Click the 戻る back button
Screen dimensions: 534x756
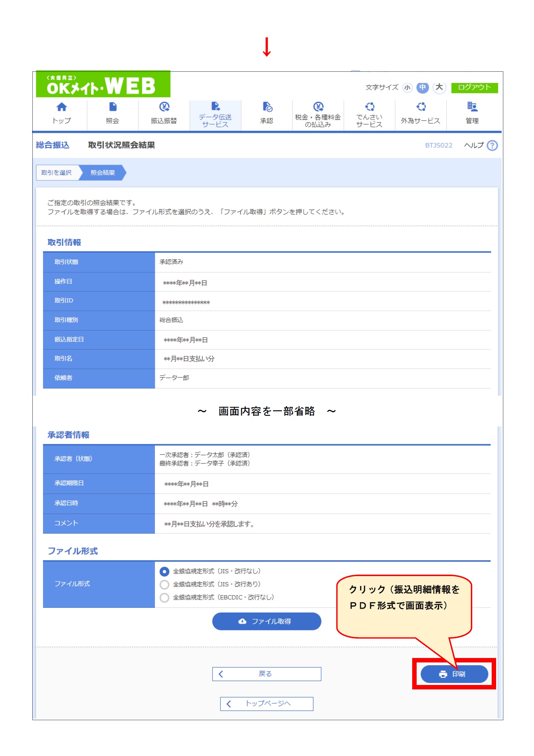pyautogui.click(x=266, y=674)
